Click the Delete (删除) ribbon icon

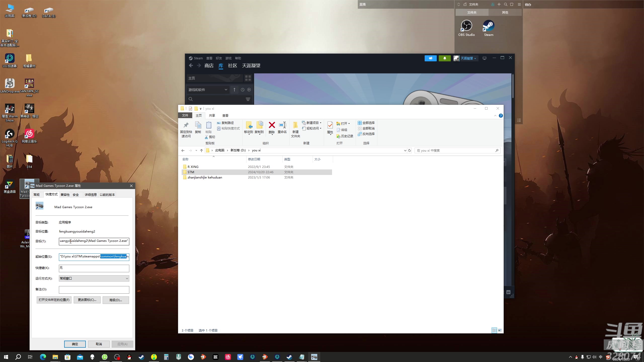pyautogui.click(x=272, y=128)
